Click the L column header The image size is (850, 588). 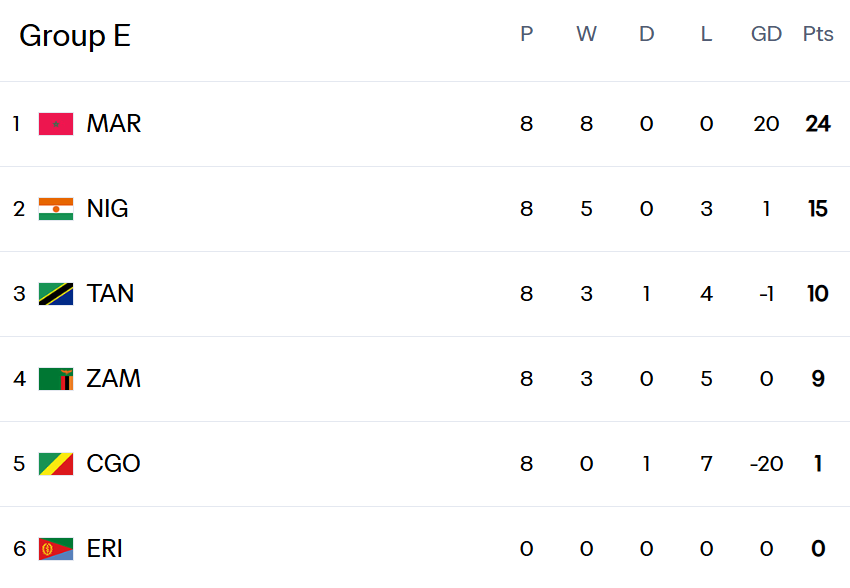point(706,34)
